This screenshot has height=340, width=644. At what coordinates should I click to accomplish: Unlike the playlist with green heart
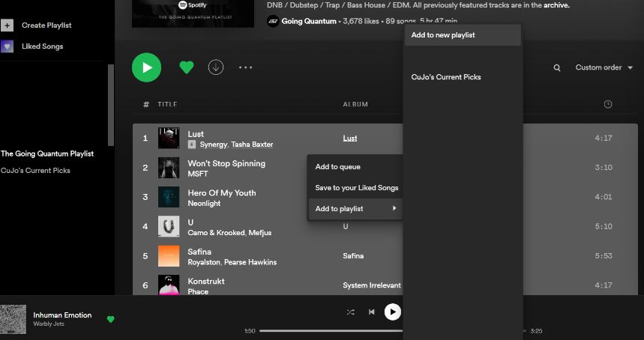pos(187,67)
